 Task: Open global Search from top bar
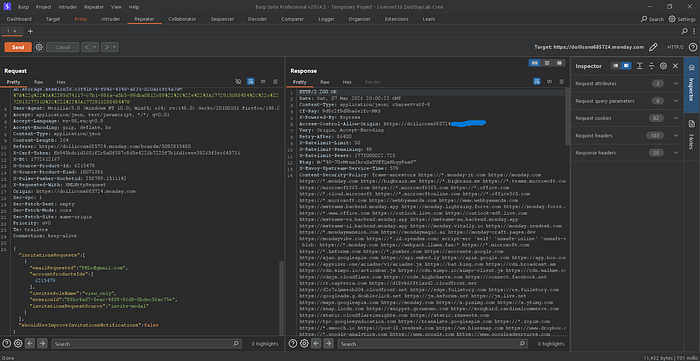click(652, 19)
